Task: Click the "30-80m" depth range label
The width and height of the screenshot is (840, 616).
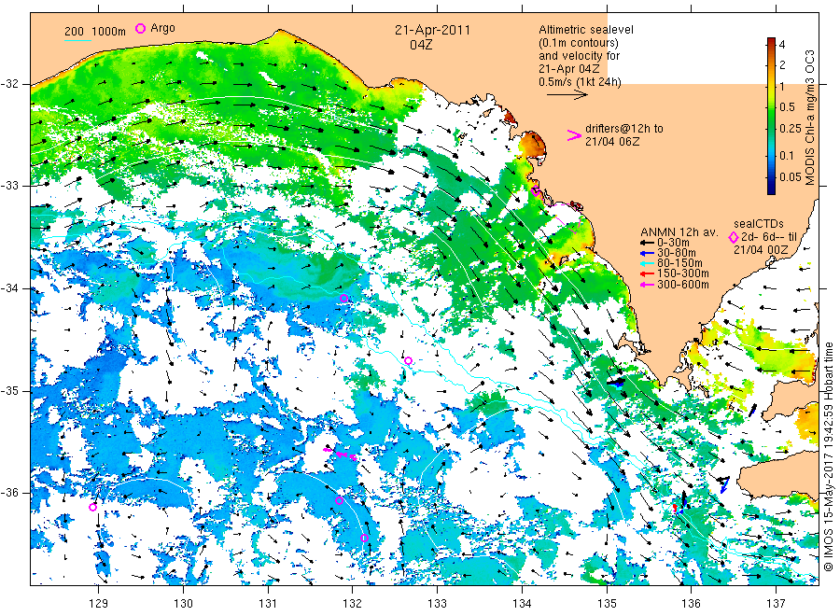Action: coord(676,253)
